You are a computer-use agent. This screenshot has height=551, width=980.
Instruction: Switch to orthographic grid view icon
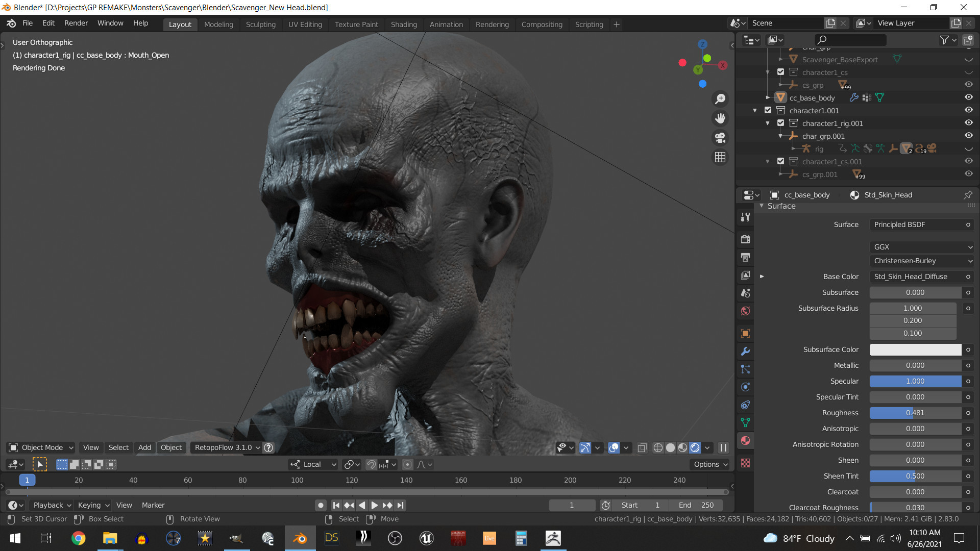coord(720,157)
